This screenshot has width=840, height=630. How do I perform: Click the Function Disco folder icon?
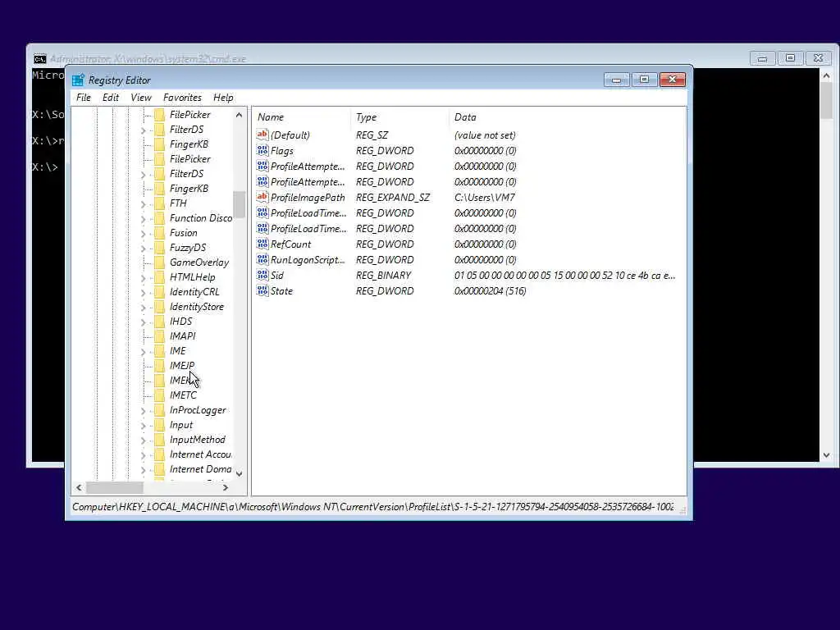click(160, 218)
